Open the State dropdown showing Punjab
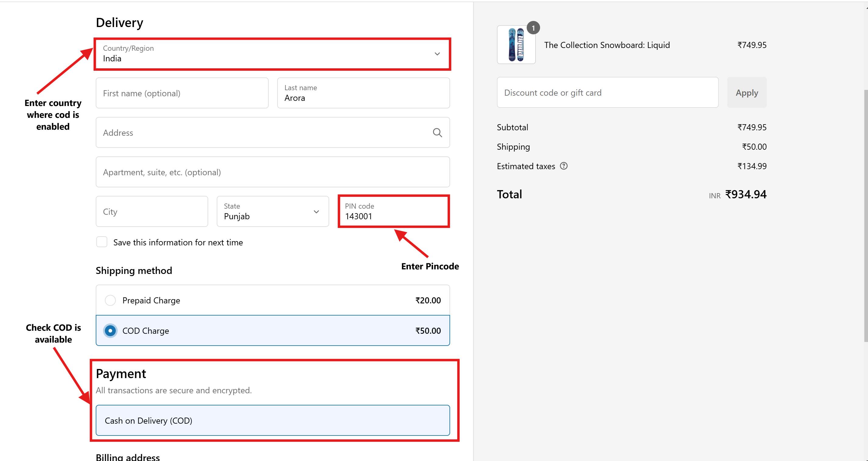Image resolution: width=868 pixels, height=461 pixels. (272, 211)
